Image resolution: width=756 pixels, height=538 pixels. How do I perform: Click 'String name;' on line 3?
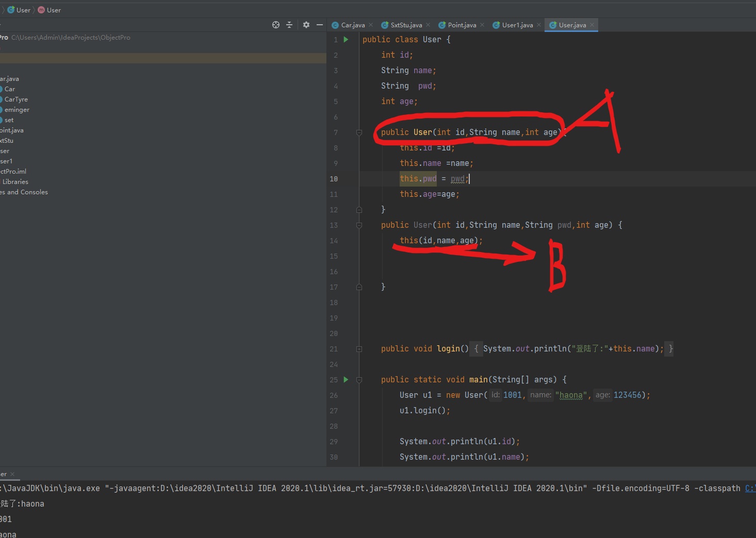408,71
